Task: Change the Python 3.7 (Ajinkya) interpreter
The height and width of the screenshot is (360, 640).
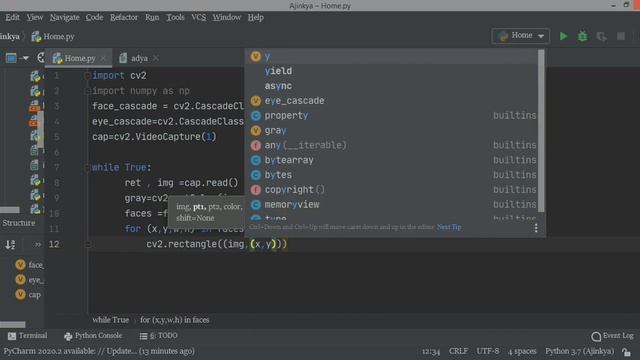Action: [579, 351]
